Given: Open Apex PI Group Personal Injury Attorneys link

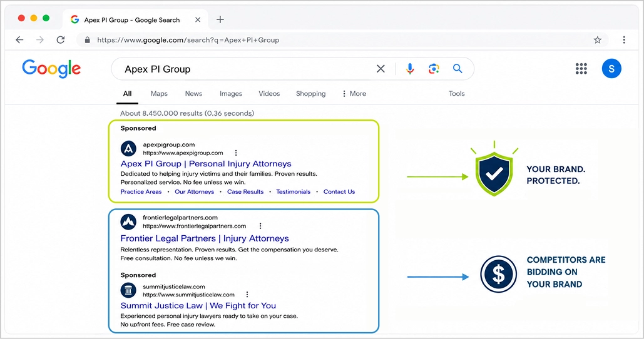Looking at the screenshot, I should [x=206, y=164].
